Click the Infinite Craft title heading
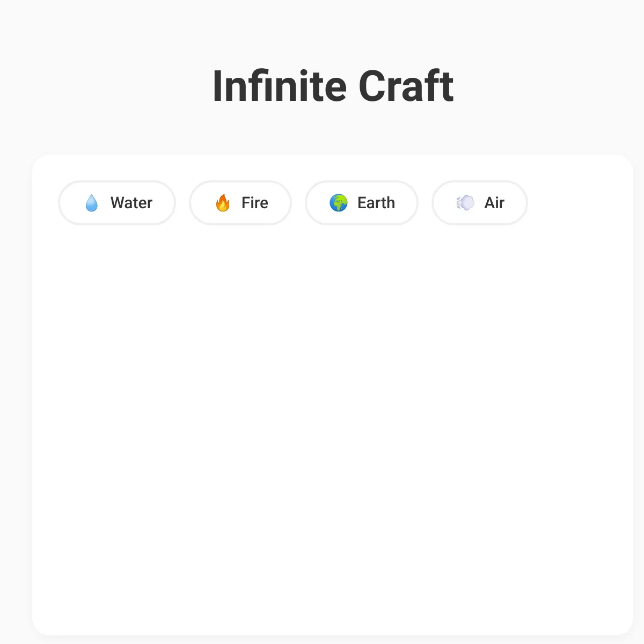 pyautogui.click(x=333, y=86)
